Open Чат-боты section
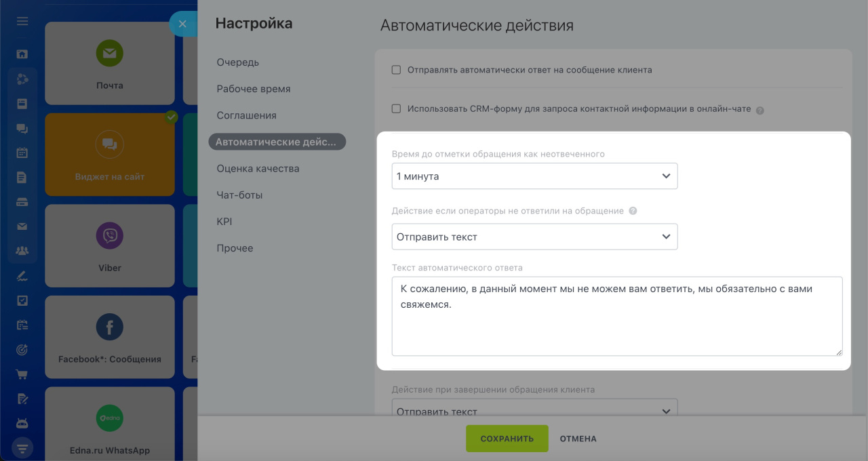This screenshot has height=461, width=868. tap(239, 195)
